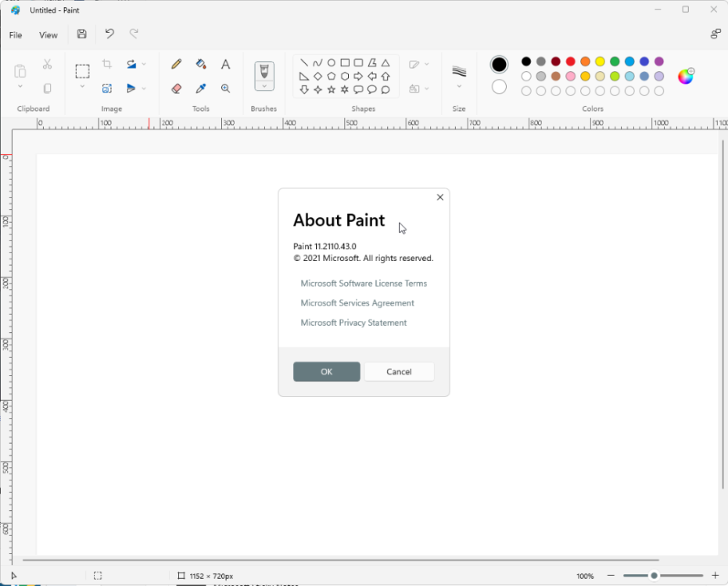
Task: Click the share icon at top right
Action: 715,34
